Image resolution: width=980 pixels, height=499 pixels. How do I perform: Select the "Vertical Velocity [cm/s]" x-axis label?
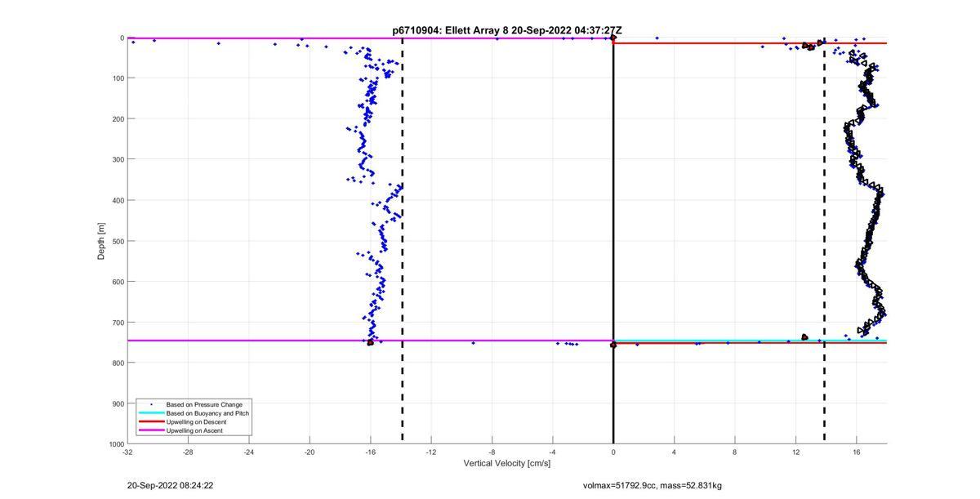(507, 463)
